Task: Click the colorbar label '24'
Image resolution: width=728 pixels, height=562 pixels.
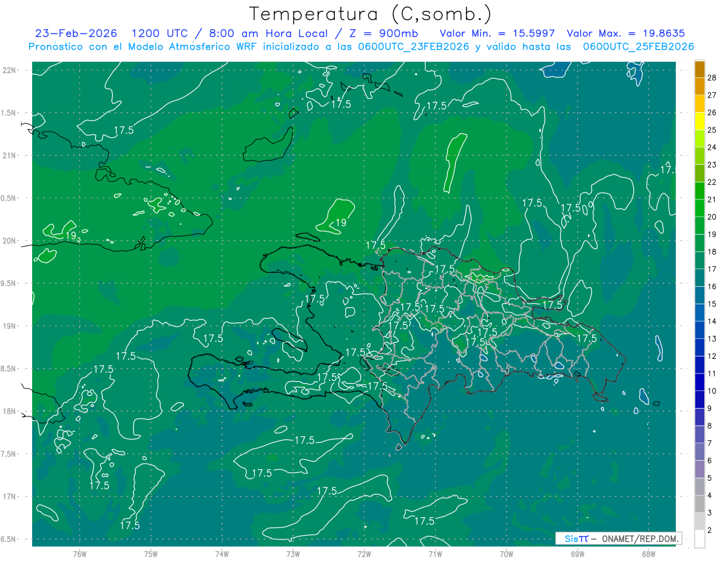Action: (x=712, y=147)
